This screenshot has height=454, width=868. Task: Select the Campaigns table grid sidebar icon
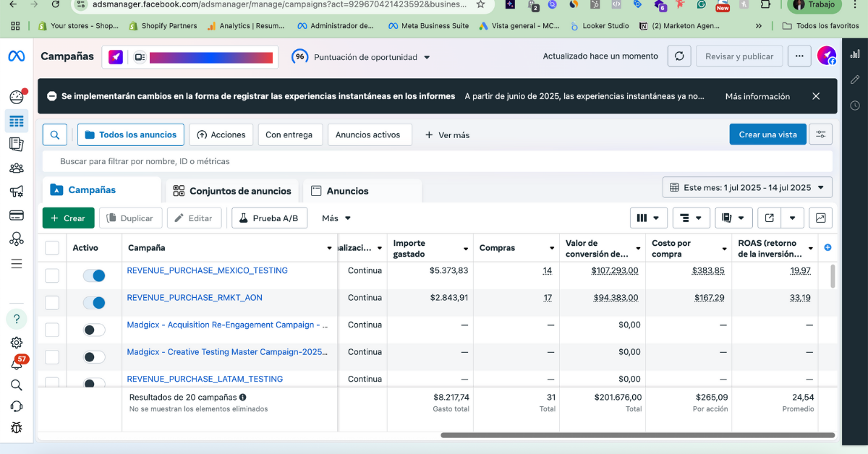[16, 121]
